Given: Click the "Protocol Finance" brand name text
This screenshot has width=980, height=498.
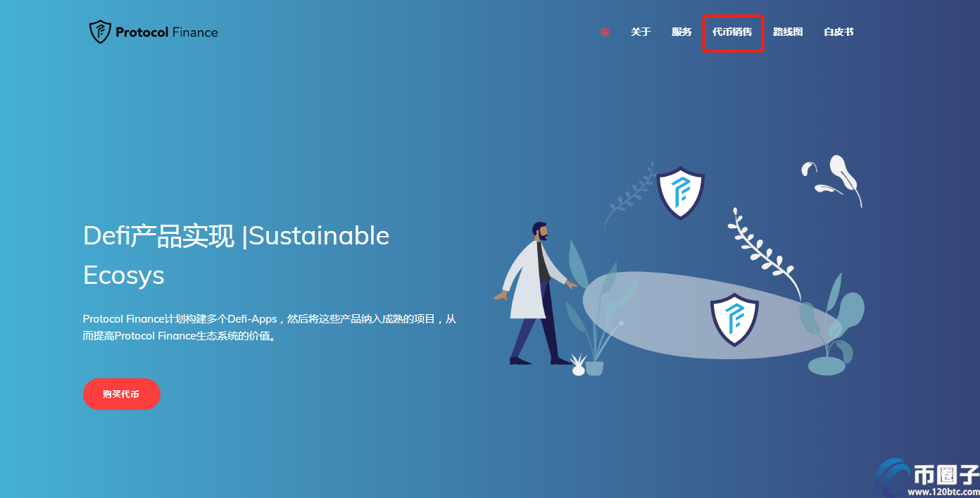Looking at the screenshot, I should coord(167,32).
